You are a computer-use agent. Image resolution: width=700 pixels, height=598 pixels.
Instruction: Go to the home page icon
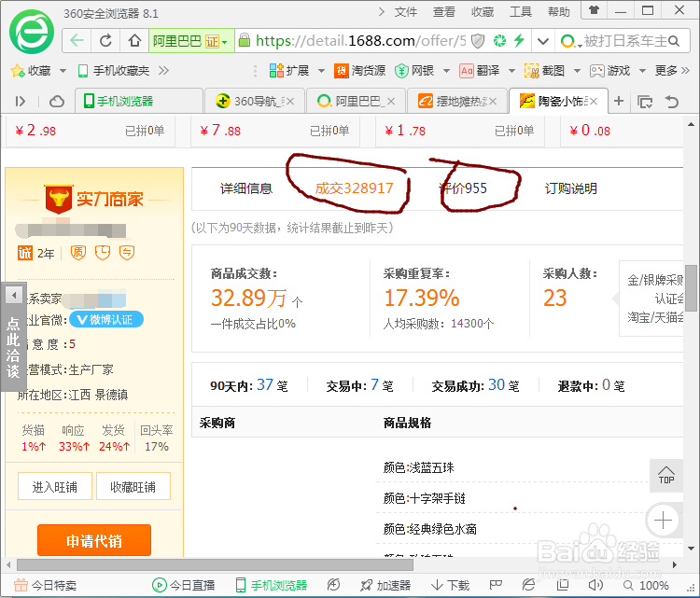(x=134, y=41)
